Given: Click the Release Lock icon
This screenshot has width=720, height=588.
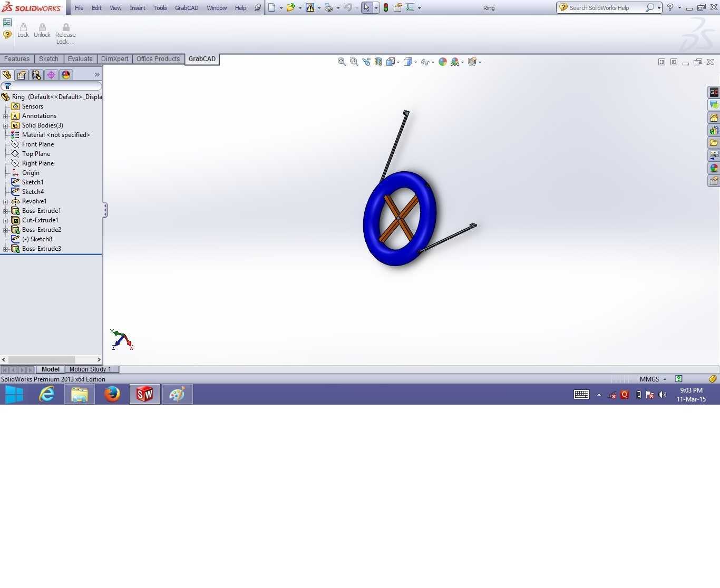Looking at the screenshot, I should click(x=65, y=34).
